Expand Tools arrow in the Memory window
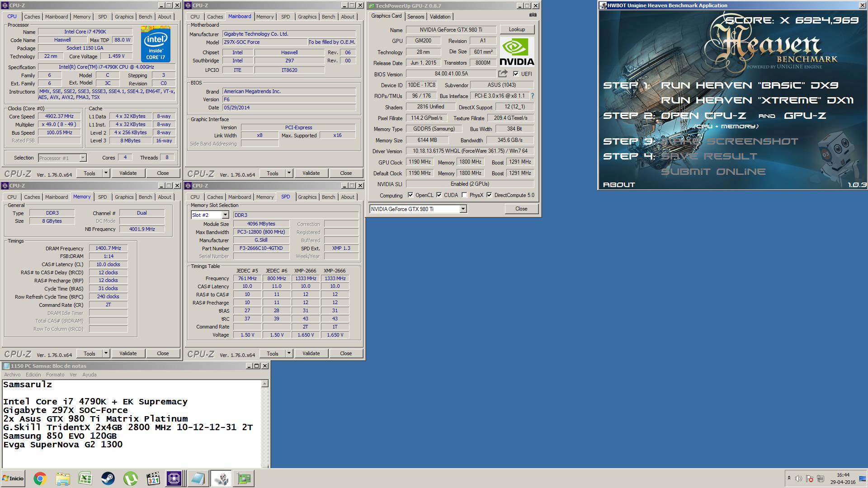The width and height of the screenshot is (868, 488). 106,353
